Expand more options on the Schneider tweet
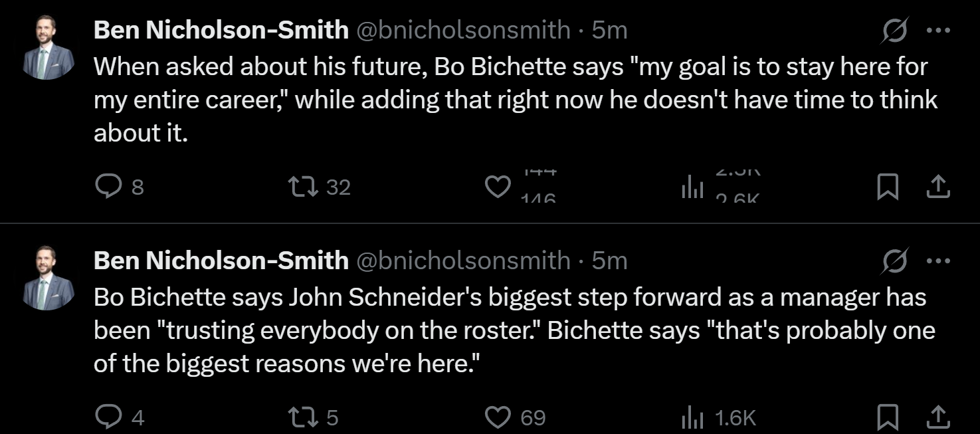The width and height of the screenshot is (980, 434). tap(938, 261)
